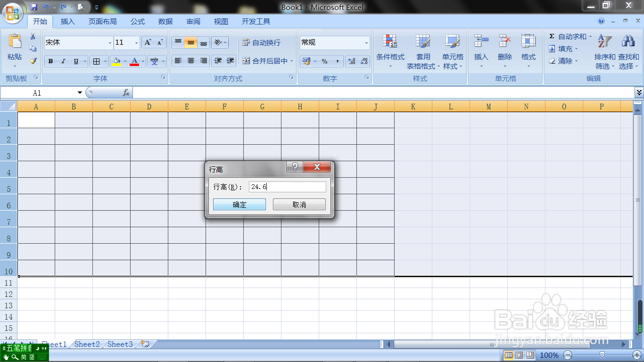Center text horizontally
644x362 pixels.
(191, 61)
